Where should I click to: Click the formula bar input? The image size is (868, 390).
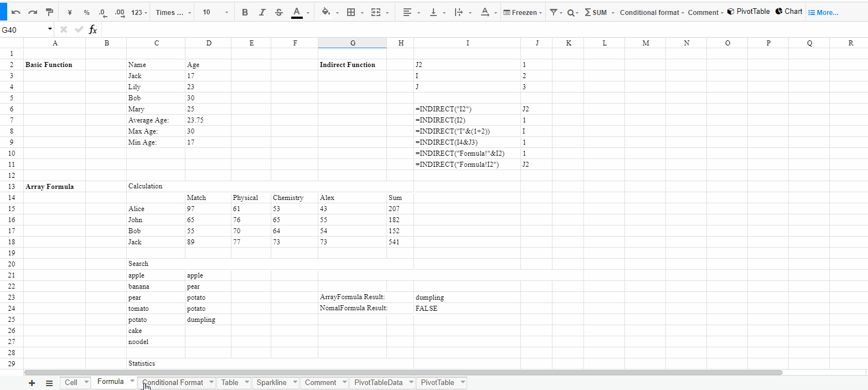click(484, 29)
